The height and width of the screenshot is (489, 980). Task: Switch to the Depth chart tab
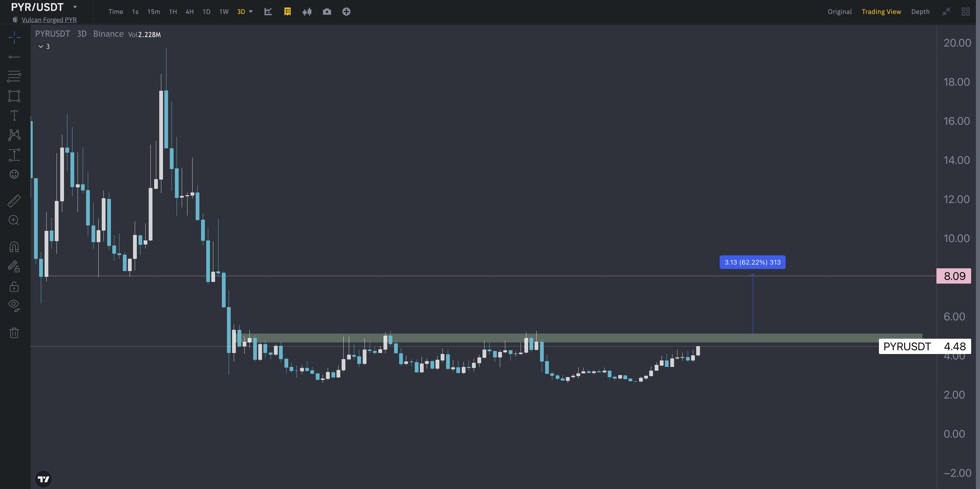(x=920, y=12)
